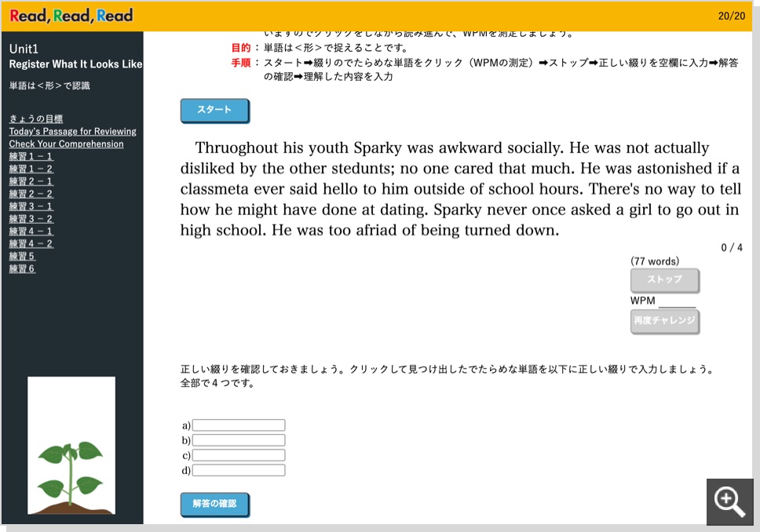Go to Check Your Comprehension
The image size is (760, 532).
pos(66,144)
